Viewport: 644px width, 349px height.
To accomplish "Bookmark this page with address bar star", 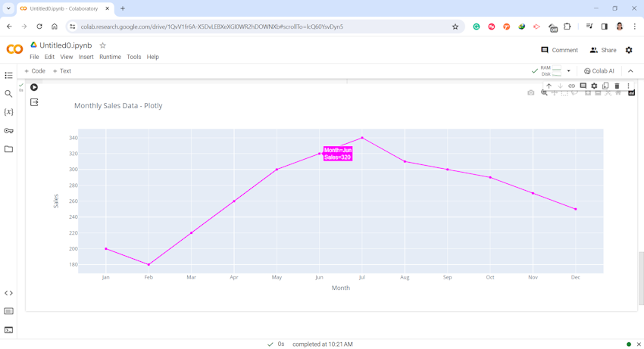I will pos(455,26).
